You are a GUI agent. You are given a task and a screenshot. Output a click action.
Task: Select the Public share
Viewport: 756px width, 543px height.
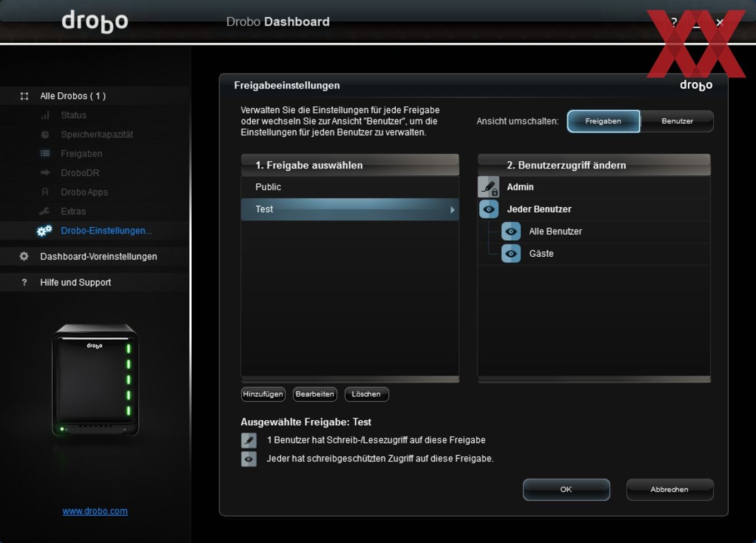click(x=350, y=187)
